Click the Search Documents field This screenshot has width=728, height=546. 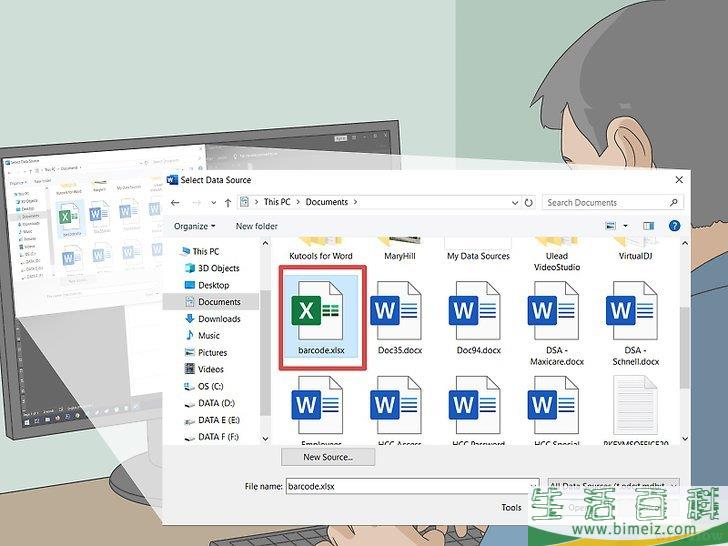(612, 202)
